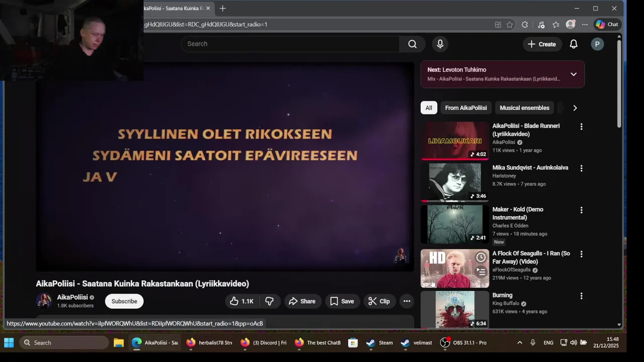Viewport: 644px width, 362px height.
Task: Open Maker - Kold thumbnail
Action: [455, 224]
